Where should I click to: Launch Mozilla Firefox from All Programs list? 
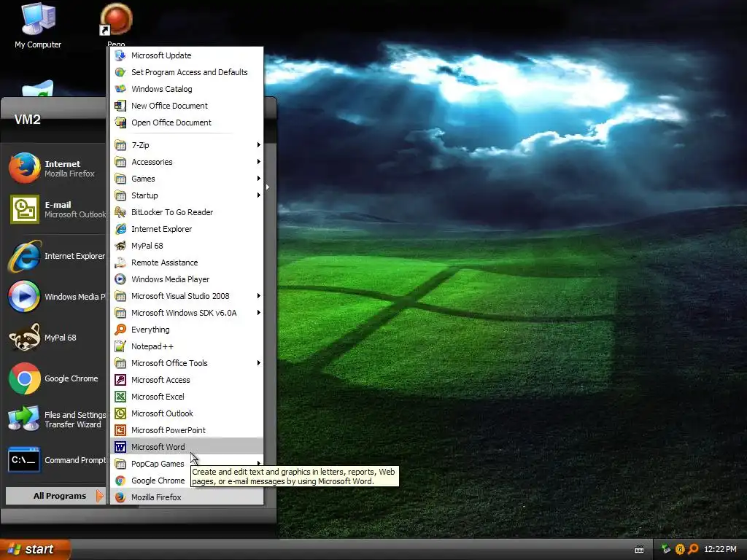[x=187, y=497]
